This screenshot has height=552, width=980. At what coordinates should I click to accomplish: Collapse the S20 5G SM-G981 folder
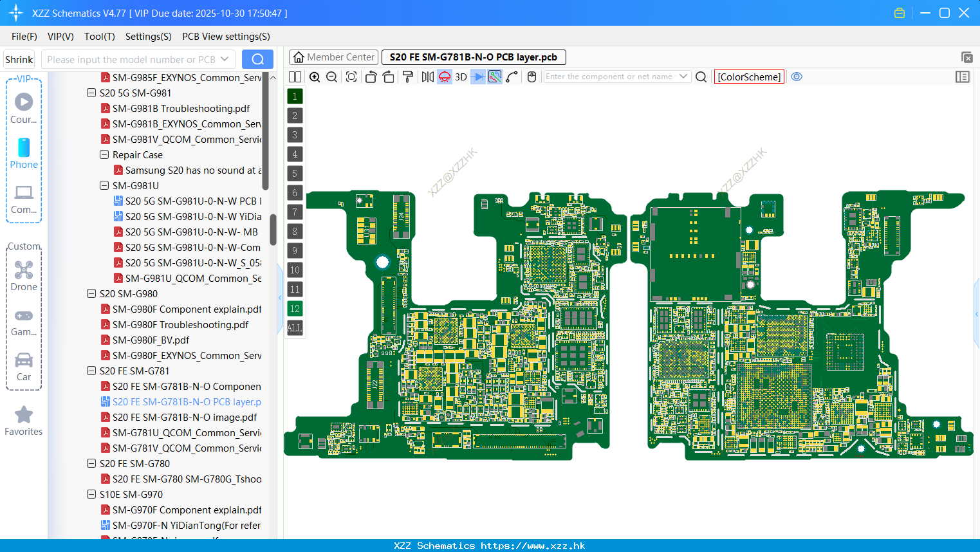[91, 93]
